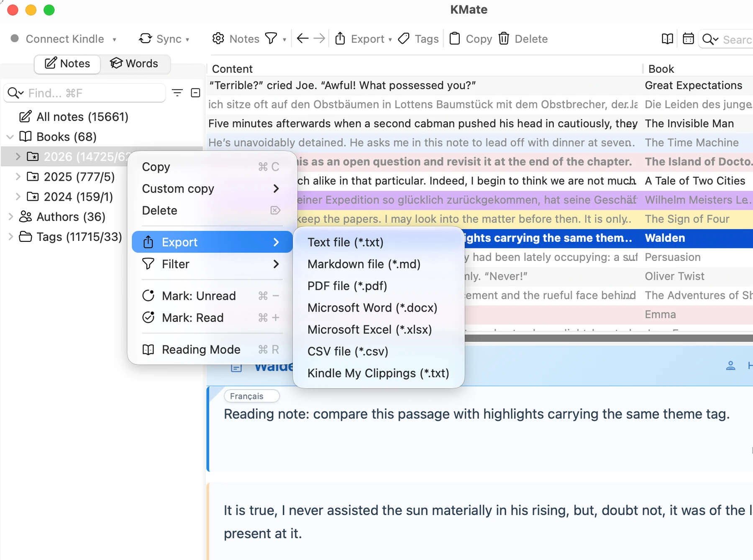The width and height of the screenshot is (753, 560).
Task: Go forward with right arrow icon
Action: coord(319,39)
